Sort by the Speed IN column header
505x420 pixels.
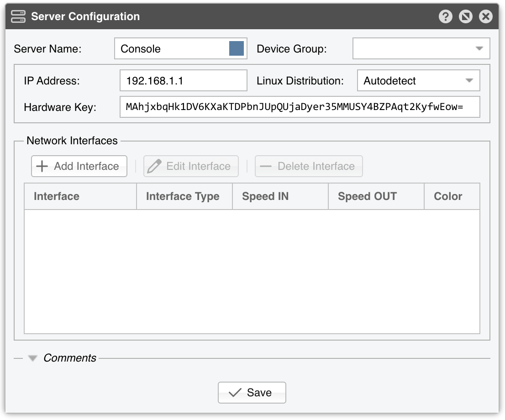280,196
